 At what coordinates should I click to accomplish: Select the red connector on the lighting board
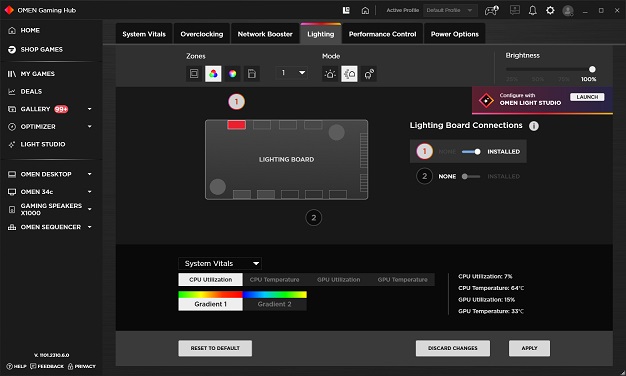click(x=236, y=125)
